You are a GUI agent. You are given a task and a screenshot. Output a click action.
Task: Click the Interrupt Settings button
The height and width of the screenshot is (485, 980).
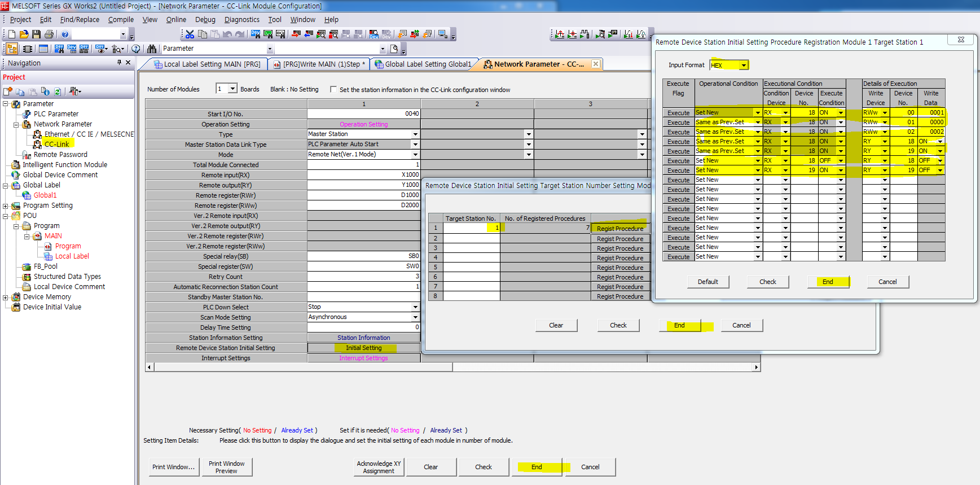point(364,358)
